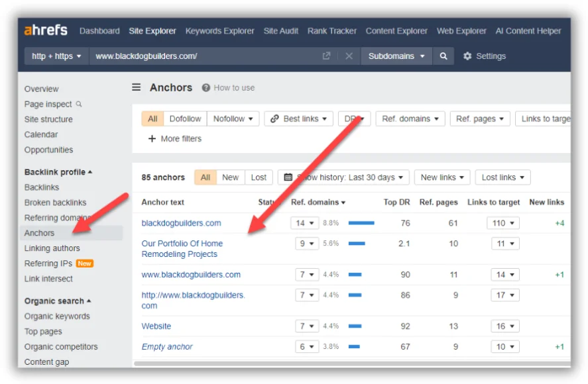The height and width of the screenshot is (384, 588).
Task: Click Page inspect magnifier icon
Action: [x=79, y=104]
